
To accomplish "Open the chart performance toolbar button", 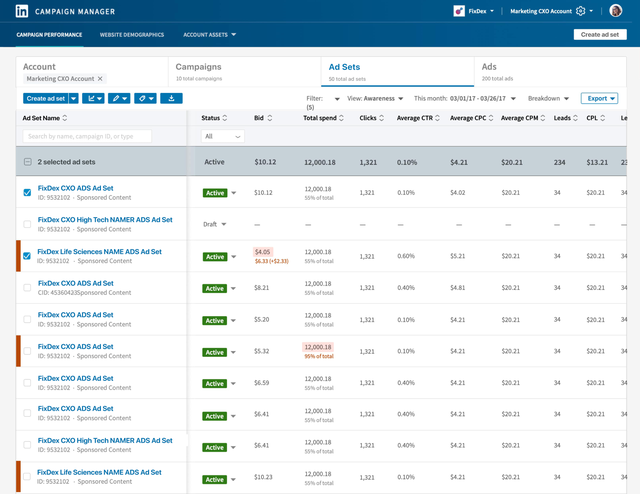I will [x=93, y=98].
